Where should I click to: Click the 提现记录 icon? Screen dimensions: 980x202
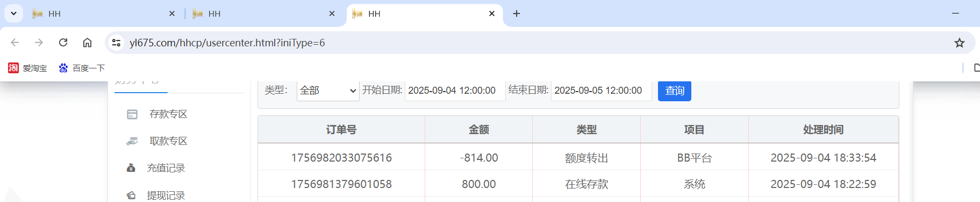131,196
